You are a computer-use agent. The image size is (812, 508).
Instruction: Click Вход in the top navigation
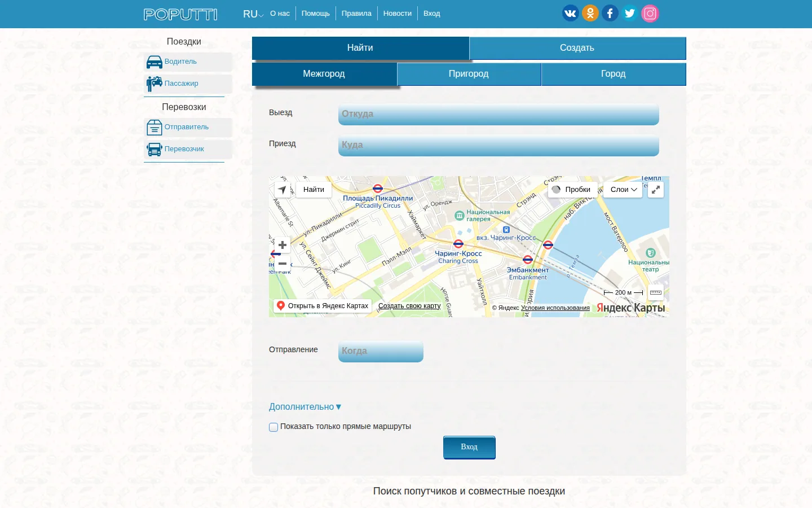(x=432, y=14)
